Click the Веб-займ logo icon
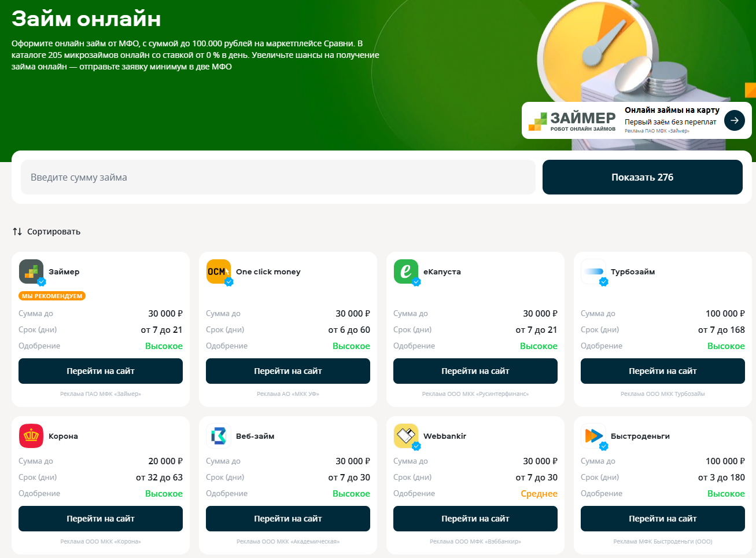Image resolution: width=756 pixels, height=558 pixels. (x=219, y=436)
